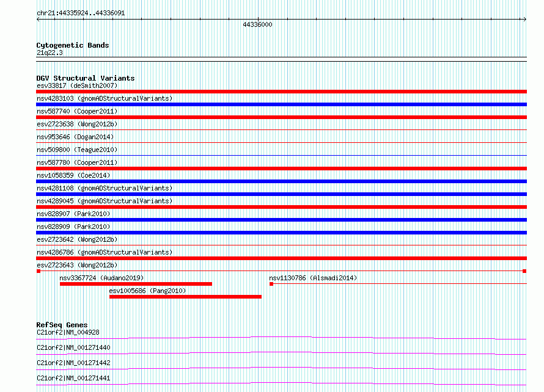544x392 pixels.
Task: Click the nsv587780 (Cooper2011) label
Action: (77, 162)
